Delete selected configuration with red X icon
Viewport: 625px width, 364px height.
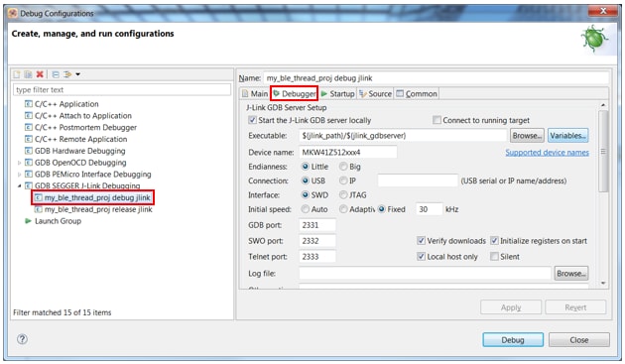[40, 74]
